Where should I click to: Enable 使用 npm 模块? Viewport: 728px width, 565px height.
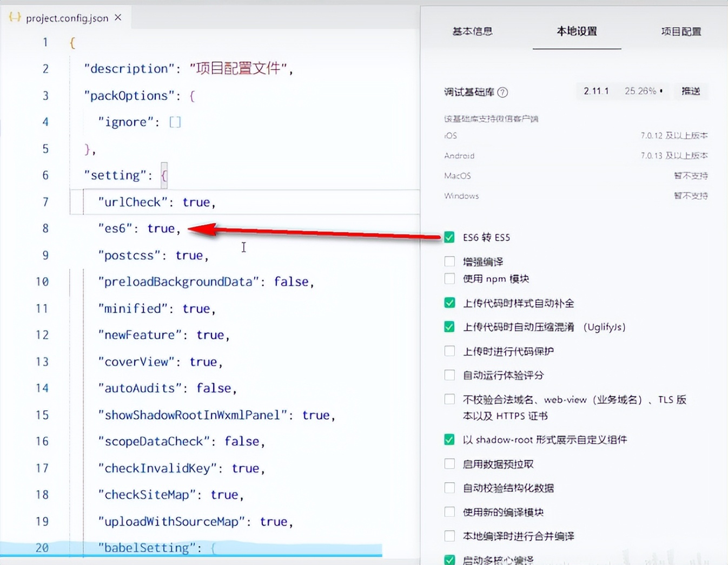449,279
